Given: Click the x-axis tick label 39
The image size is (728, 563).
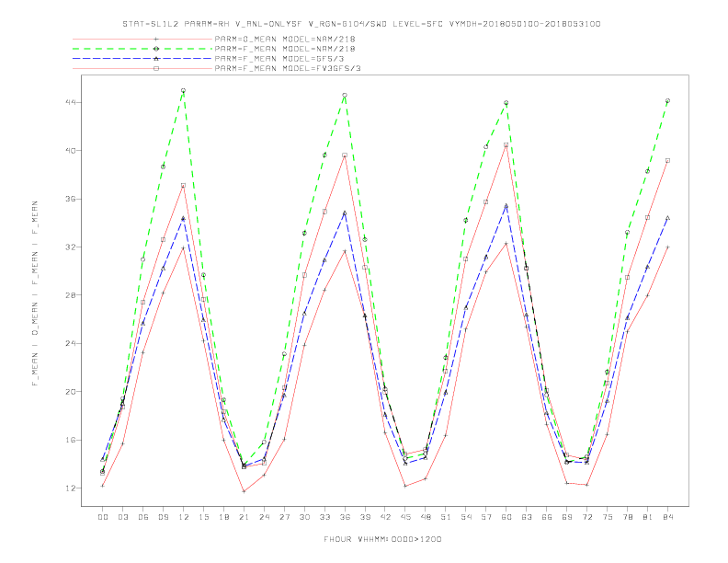Looking at the screenshot, I should coord(365,517).
